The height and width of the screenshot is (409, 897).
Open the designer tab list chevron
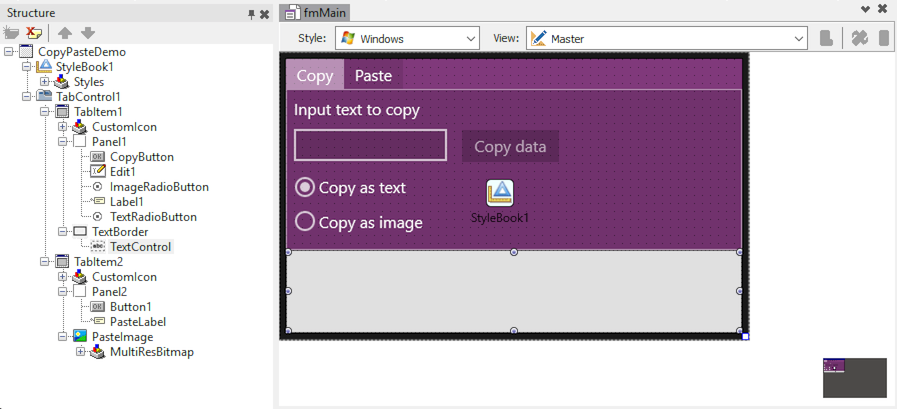tap(865, 9)
